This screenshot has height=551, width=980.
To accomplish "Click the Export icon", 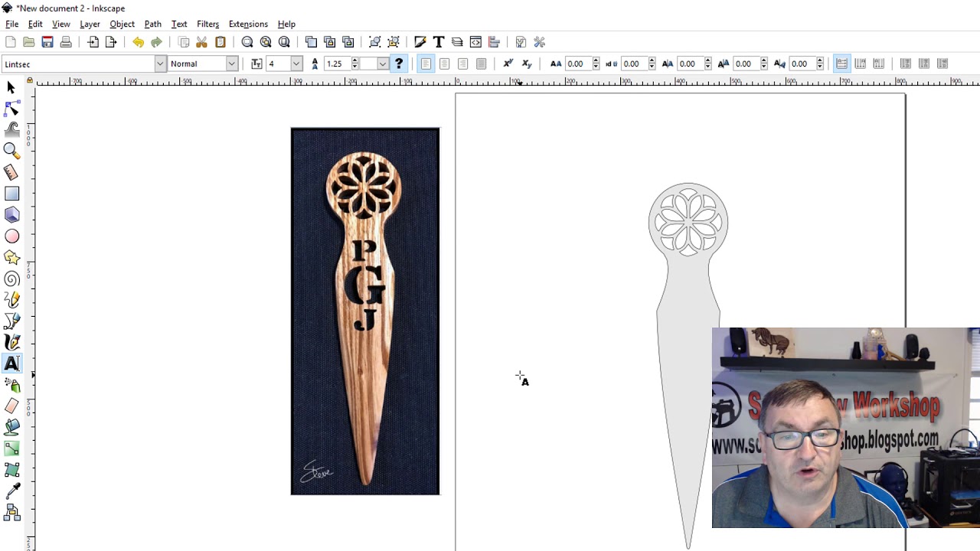I will 111,42.
